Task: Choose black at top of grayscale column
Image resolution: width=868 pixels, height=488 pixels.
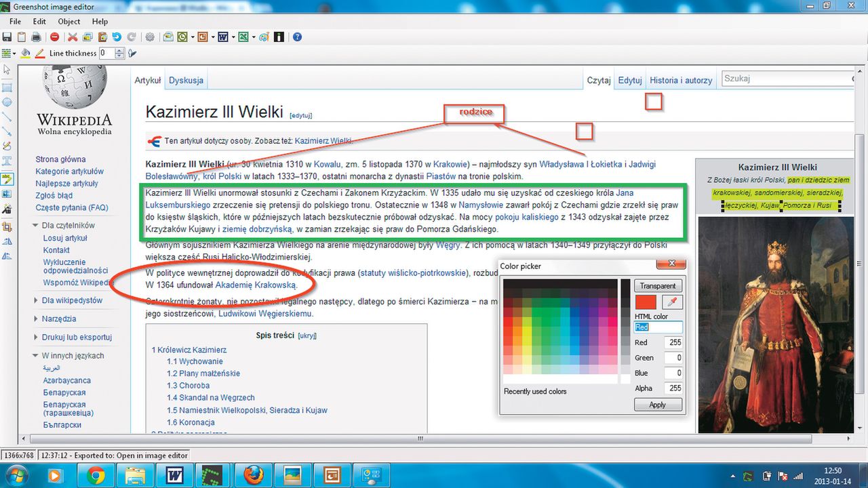Action: [x=625, y=285]
